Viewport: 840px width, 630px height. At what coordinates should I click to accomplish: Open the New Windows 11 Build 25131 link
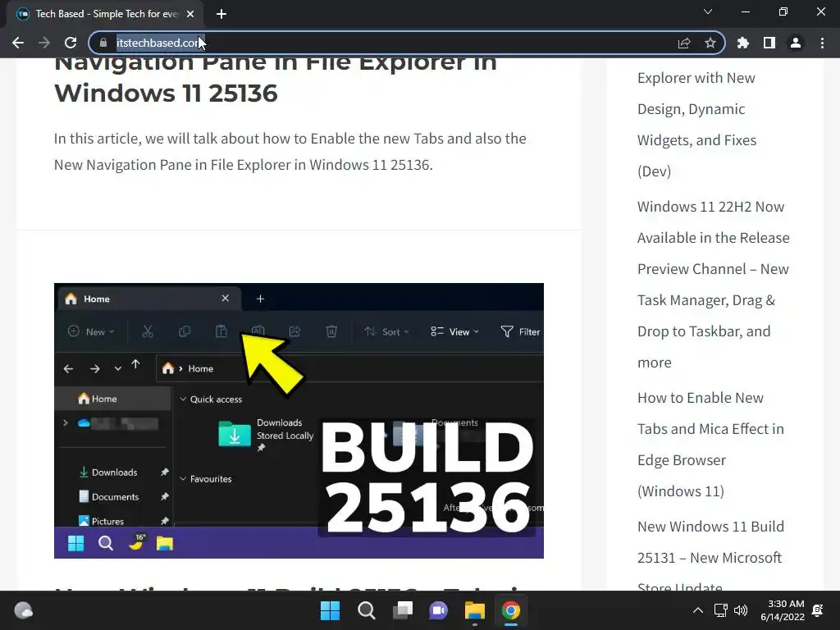[x=710, y=557]
